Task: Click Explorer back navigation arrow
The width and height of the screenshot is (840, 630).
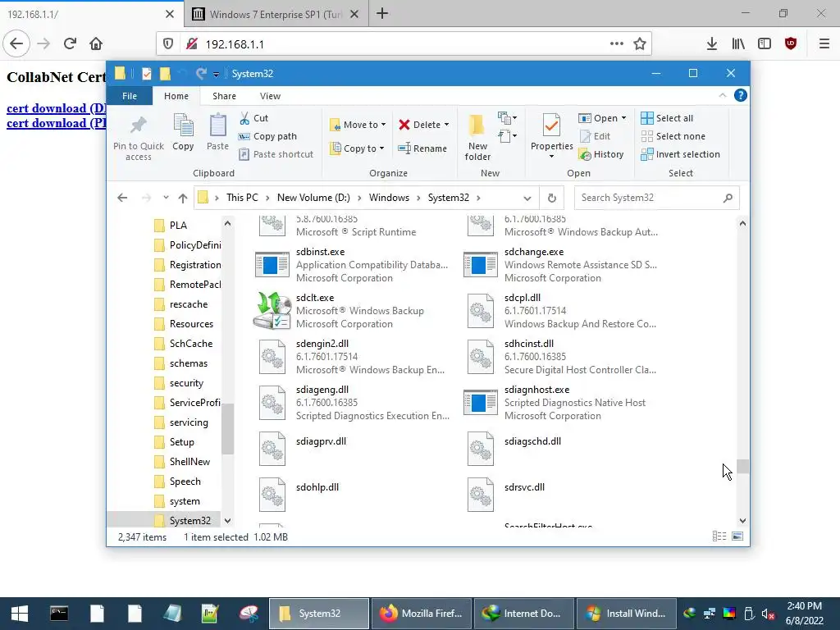Action: (x=122, y=198)
